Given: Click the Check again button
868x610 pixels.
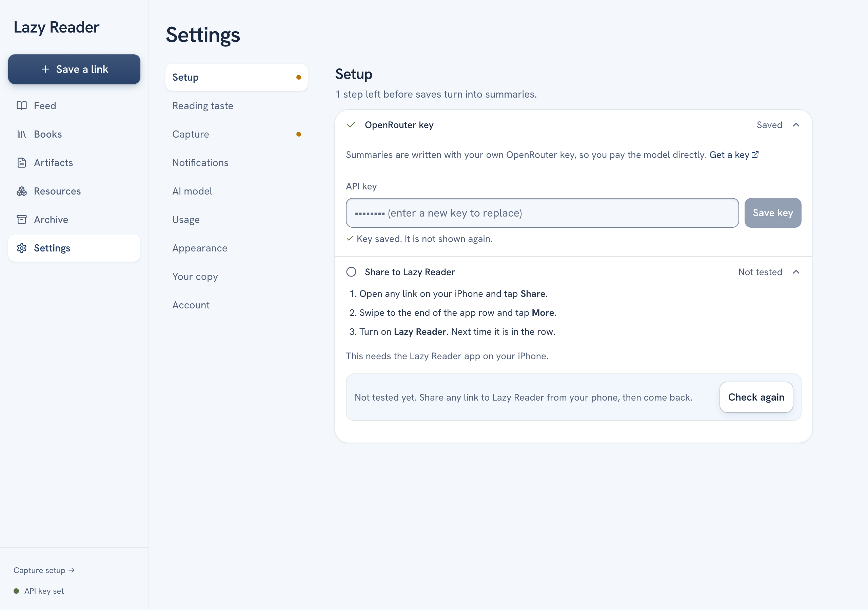Looking at the screenshot, I should click(x=756, y=397).
